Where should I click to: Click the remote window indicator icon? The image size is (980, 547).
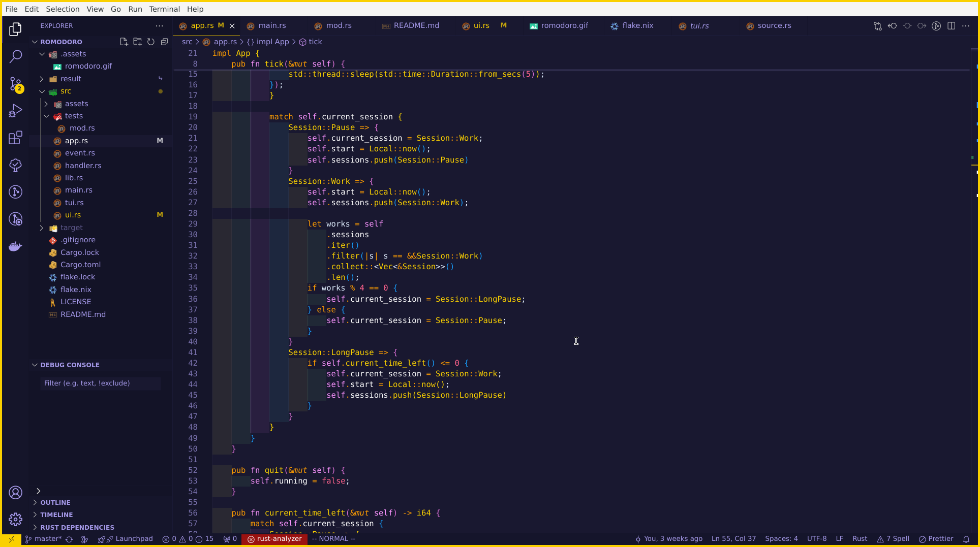coord(11,539)
